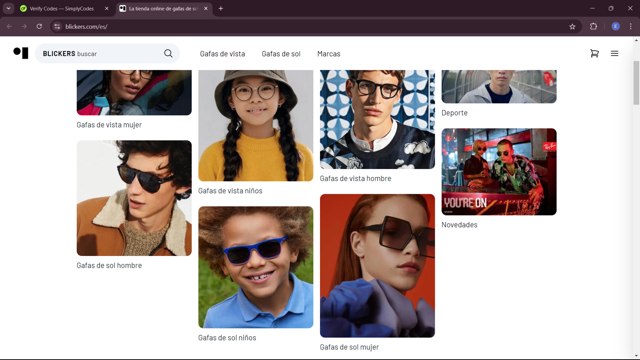Open Gafas de sol niños link
The image size is (640, 360).
227,338
